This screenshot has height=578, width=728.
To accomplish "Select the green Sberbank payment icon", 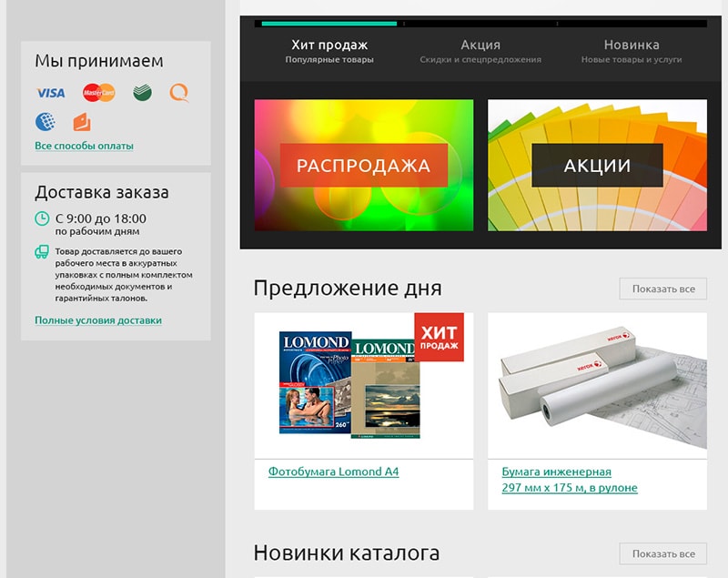I will pos(142,93).
